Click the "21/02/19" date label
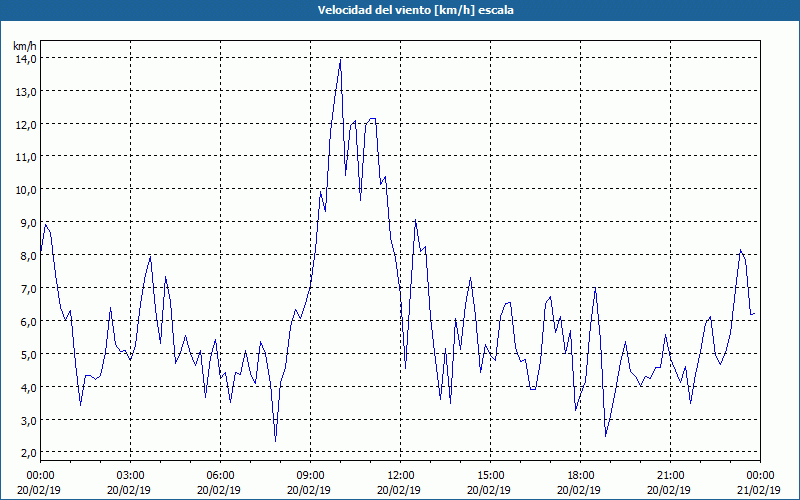 760,490
